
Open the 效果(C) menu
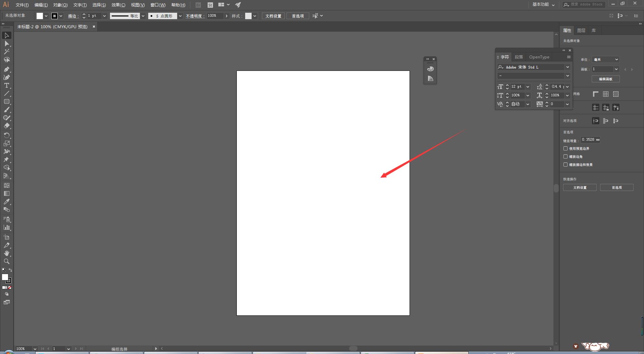coord(118,5)
